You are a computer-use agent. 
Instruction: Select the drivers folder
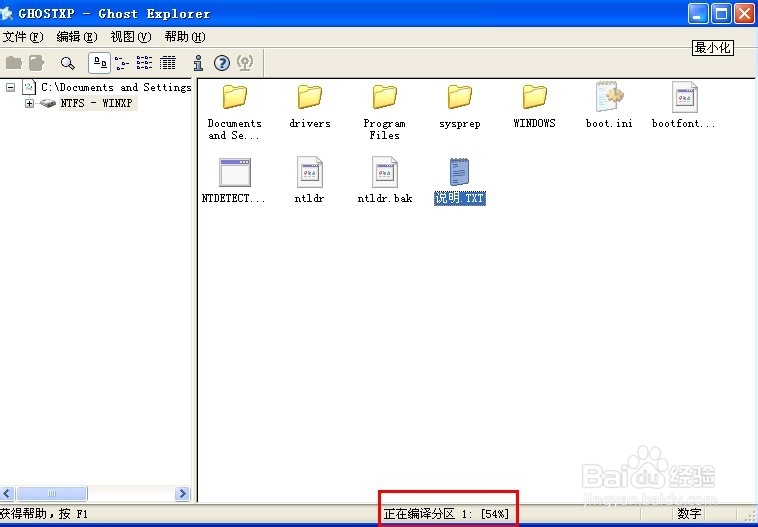click(x=310, y=106)
